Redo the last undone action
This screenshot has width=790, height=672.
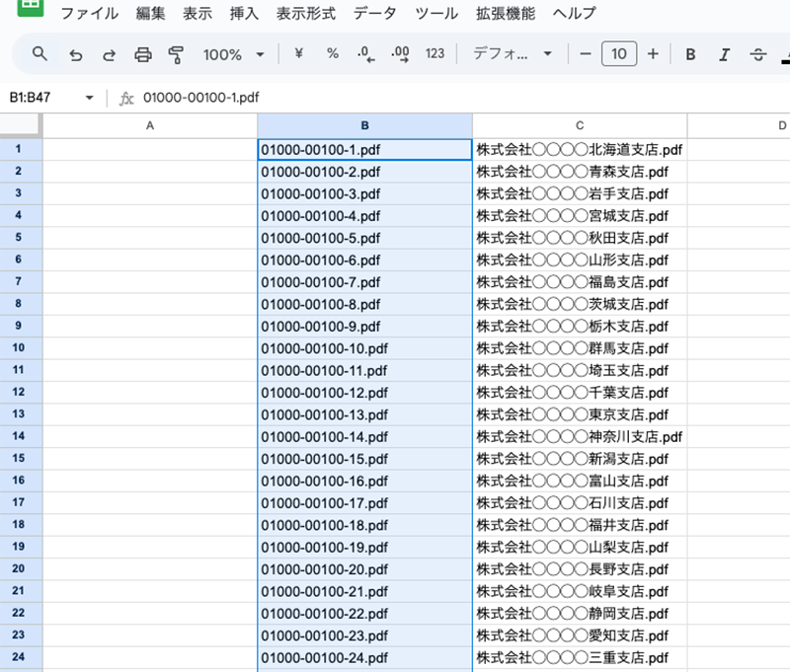coord(109,54)
